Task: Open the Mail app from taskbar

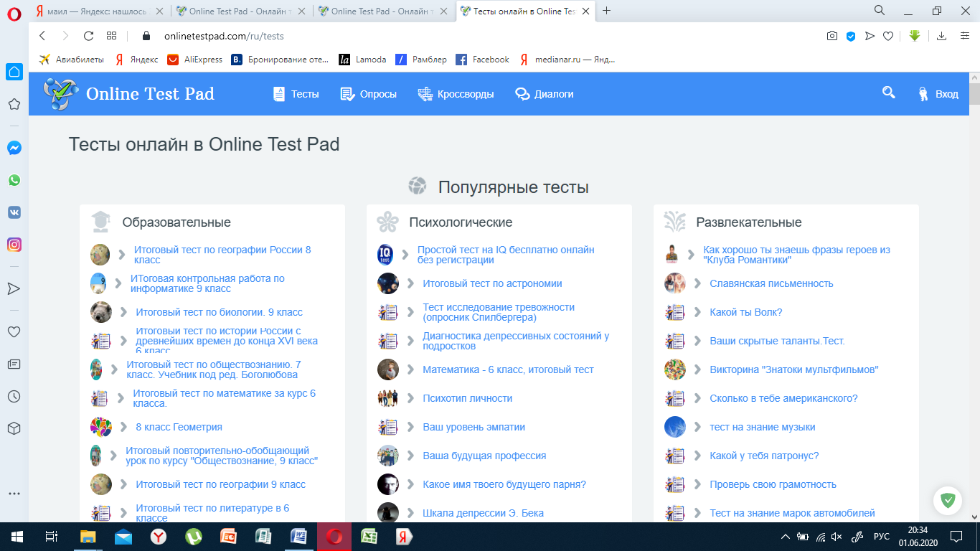Action: coord(123,537)
